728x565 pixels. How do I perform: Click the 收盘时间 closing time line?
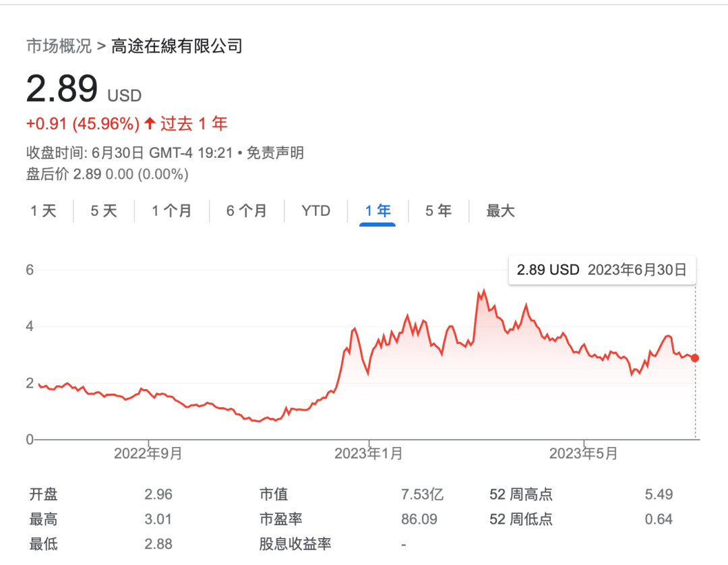(x=165, y=153)
